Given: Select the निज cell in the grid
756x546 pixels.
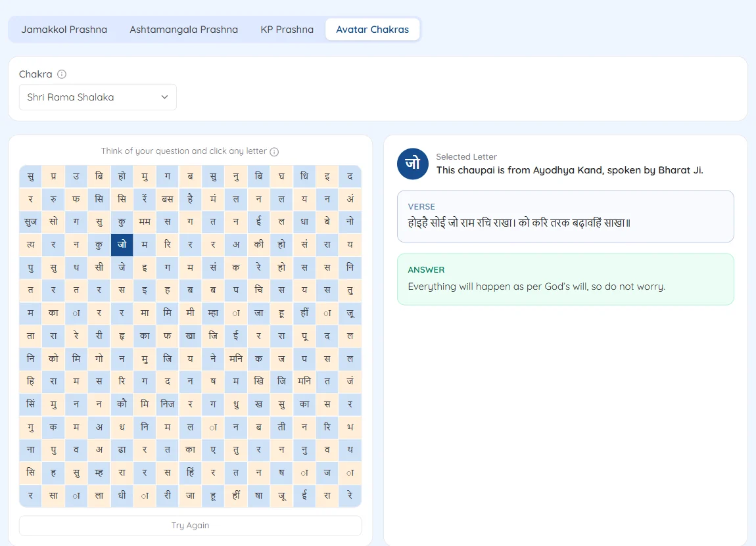Looking at the screenshot, I should point(167,404).
